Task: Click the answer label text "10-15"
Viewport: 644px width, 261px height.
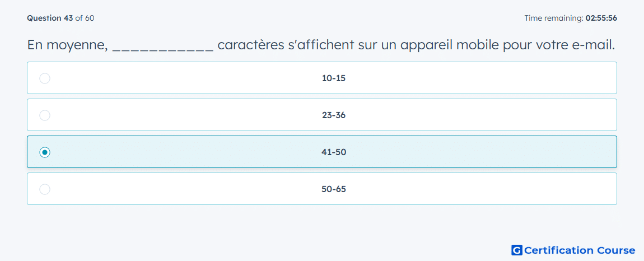Action: [x=334, y=78]
